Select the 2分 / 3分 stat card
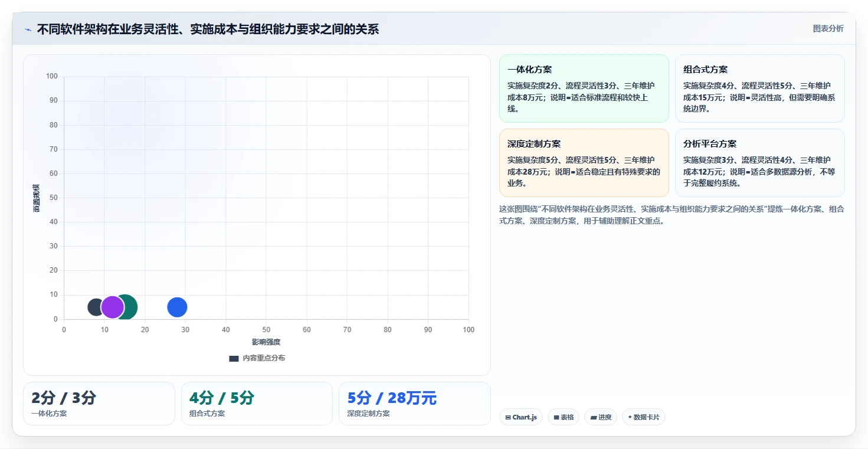Image resolution: width=868 pixels, height=449 pixels. click(99, 404)
